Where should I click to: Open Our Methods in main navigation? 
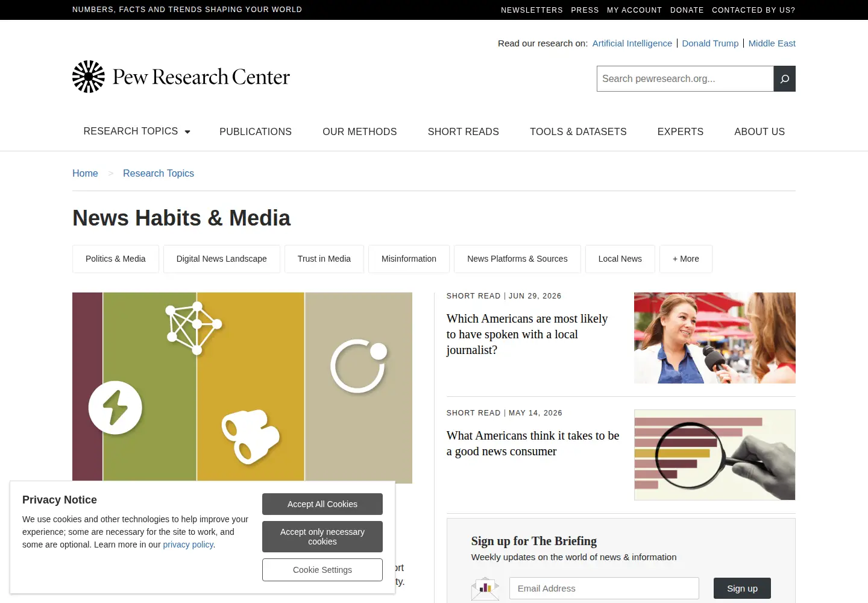pyautogui.click(x=360, y=131)
